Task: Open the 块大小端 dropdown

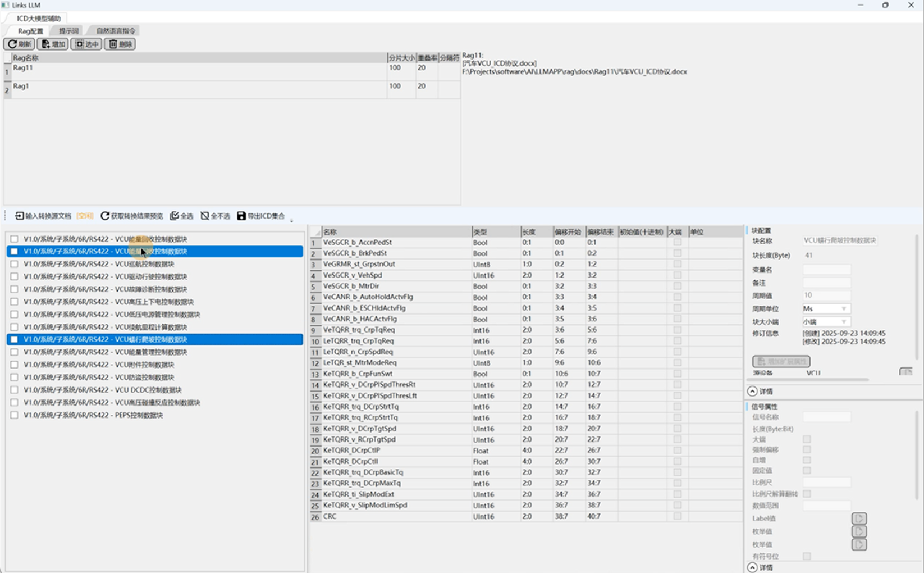Action: (826, 322)
